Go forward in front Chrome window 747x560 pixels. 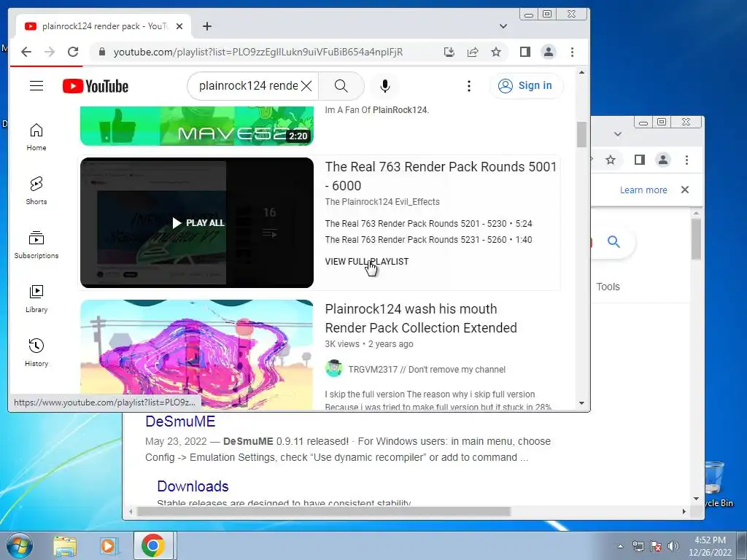[x=50, y=52]
